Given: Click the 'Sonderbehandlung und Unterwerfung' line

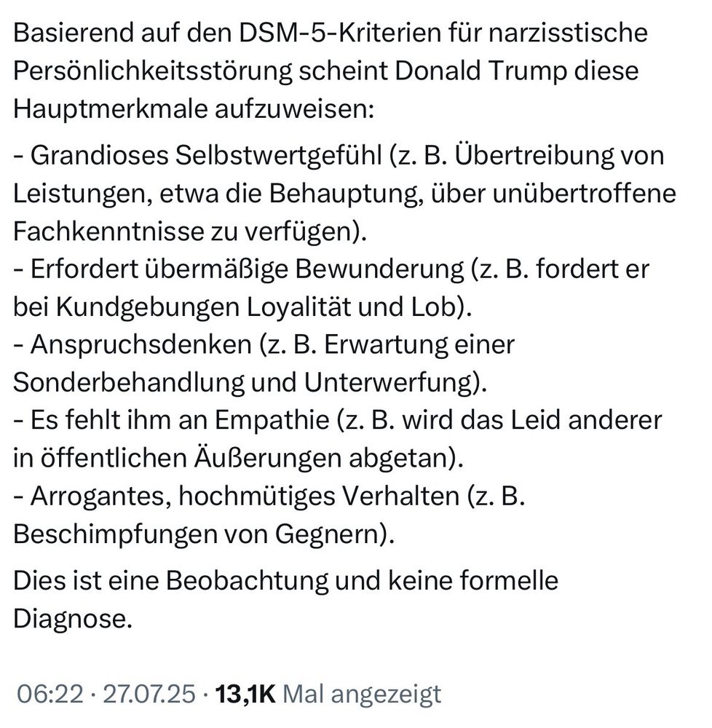Looking at the screenshot, I should 248,383.
